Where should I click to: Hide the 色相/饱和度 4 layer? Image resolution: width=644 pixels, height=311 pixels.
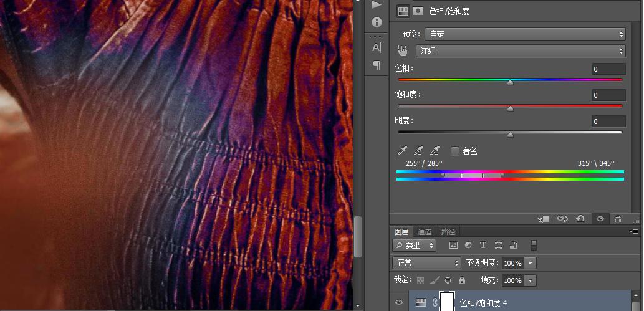pyautogui.click(x=399, y=303)
